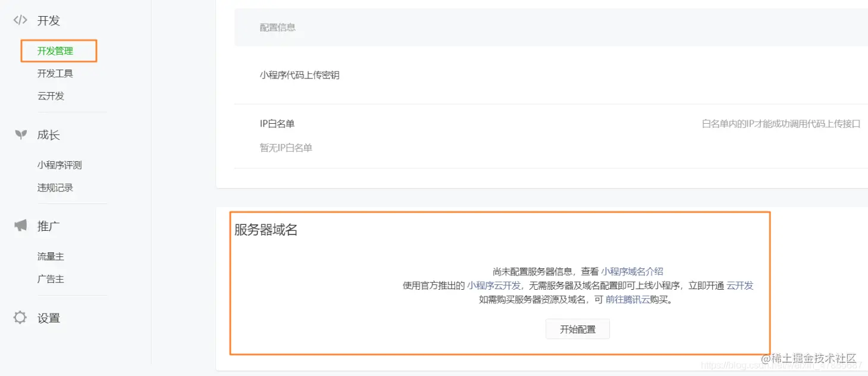The image size is (868, 376).
Task: Click the 小程序代码上传密钥 label
Action: [x=300, y=76]
